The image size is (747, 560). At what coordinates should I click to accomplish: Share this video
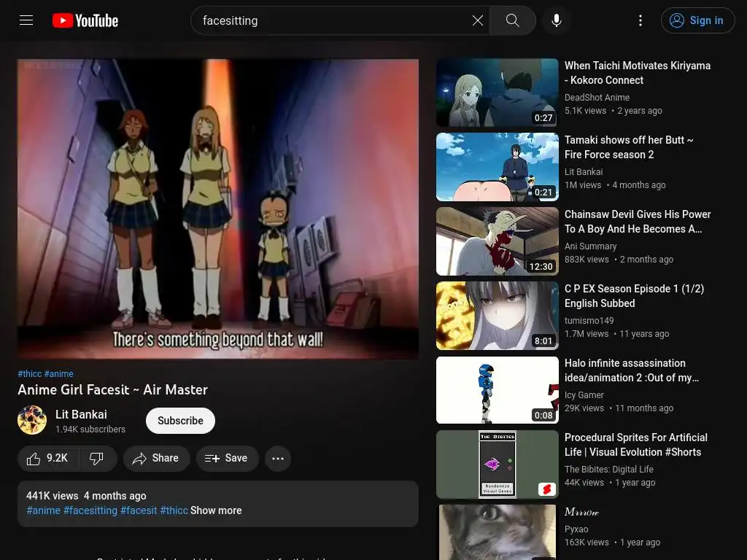156,458
